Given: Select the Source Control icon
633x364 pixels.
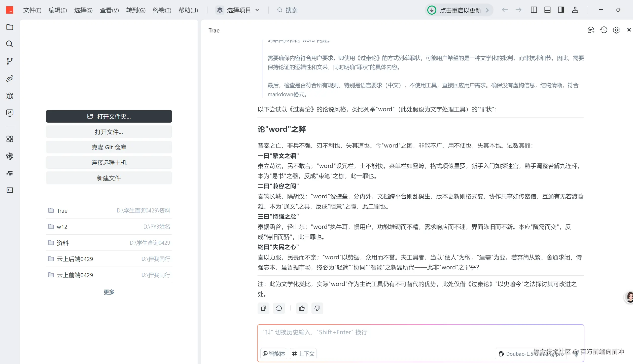Looking at the screenshot, I should (x=10, y=61).
